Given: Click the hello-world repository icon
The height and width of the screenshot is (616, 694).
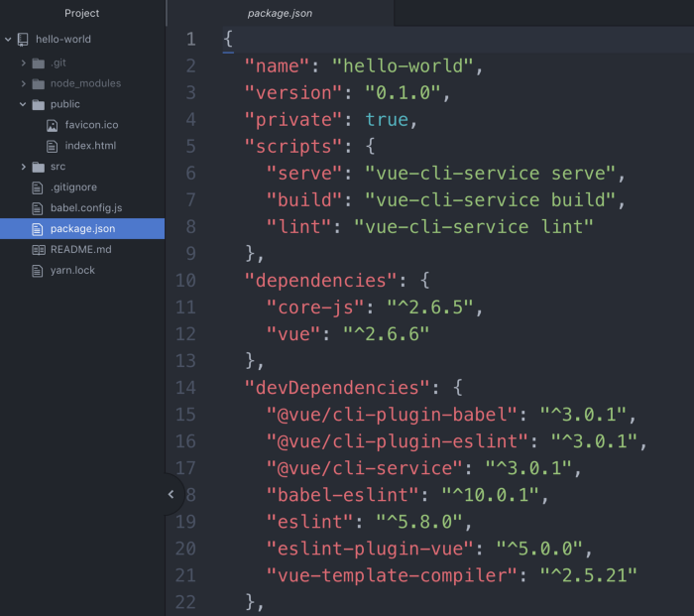Looking at the screenshot, I should pos(23,40).
